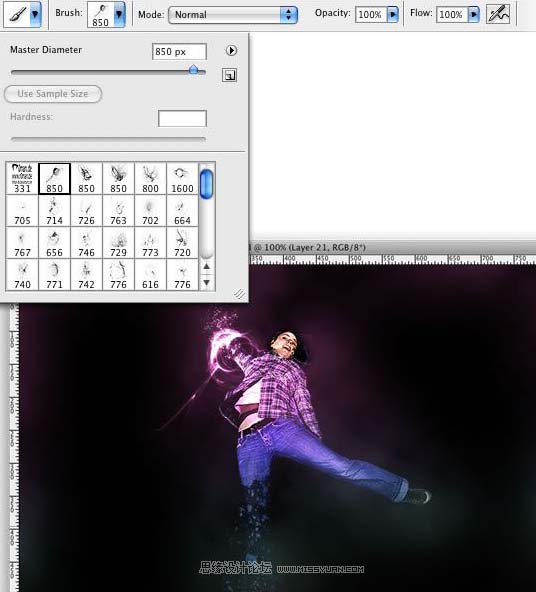Toggle the Airbrush option icon
536x592 pixels.
498,14
